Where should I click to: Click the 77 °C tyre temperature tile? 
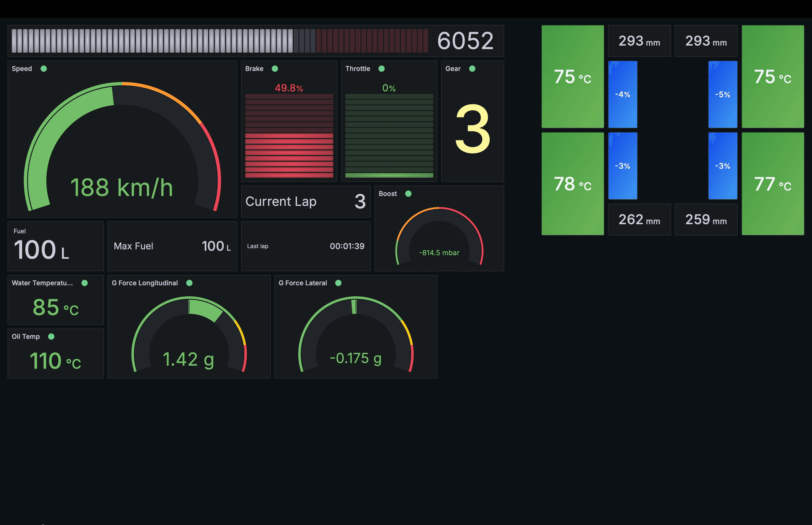[x=773, y=184]
